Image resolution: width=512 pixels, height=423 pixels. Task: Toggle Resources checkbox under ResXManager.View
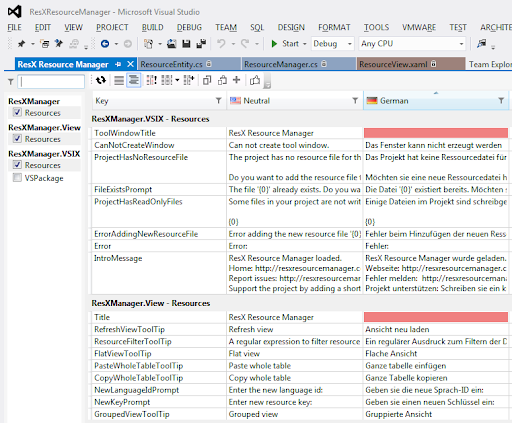coord(17,138)
